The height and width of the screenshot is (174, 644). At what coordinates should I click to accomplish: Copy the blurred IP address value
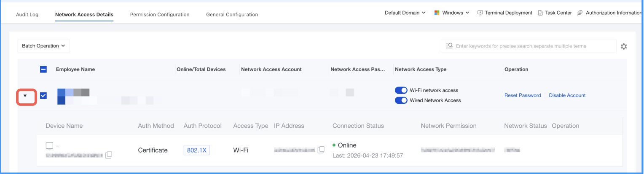pyautogui.click(x=321, y=150)
